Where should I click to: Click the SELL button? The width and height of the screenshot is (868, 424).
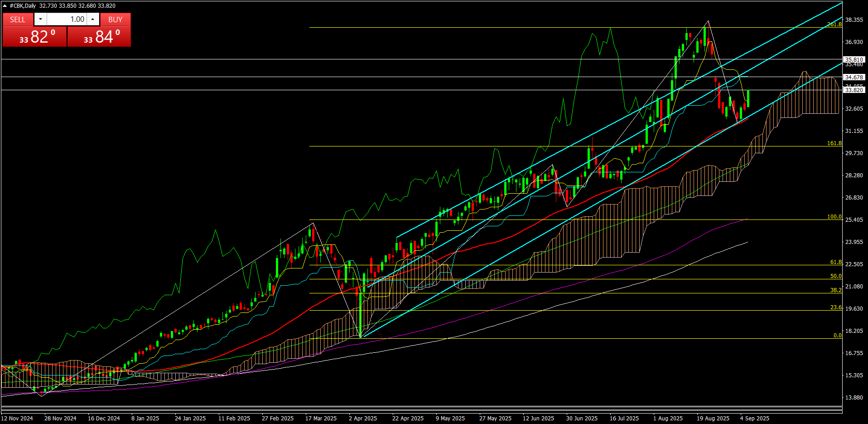[18, 19]
